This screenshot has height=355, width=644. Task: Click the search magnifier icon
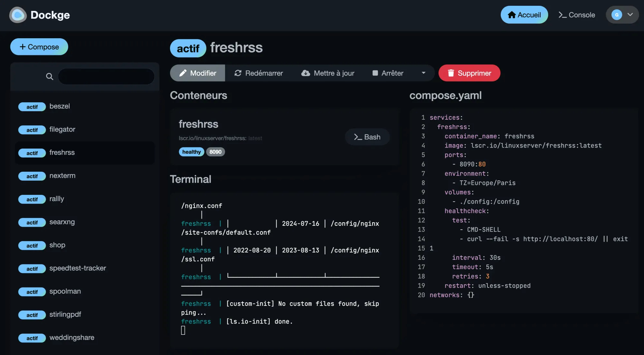tap(49, 77)
